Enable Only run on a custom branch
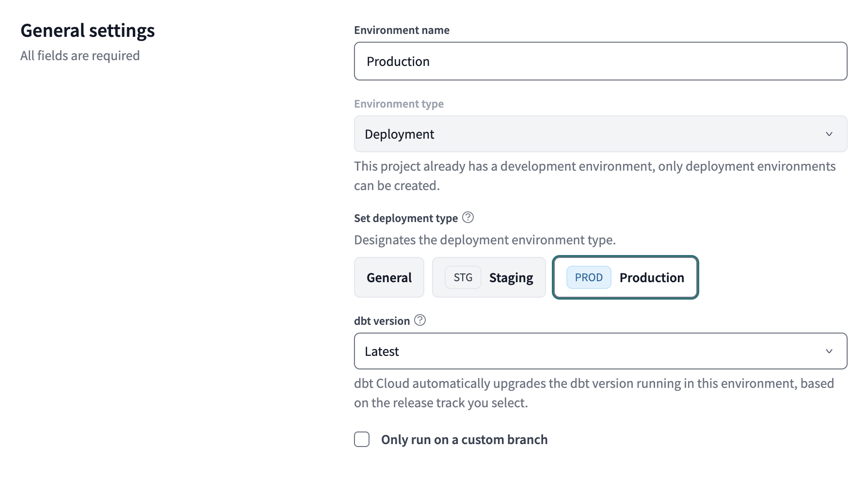Image resolution: width=868 pixels, height=479 pixels. click(361, 439)
